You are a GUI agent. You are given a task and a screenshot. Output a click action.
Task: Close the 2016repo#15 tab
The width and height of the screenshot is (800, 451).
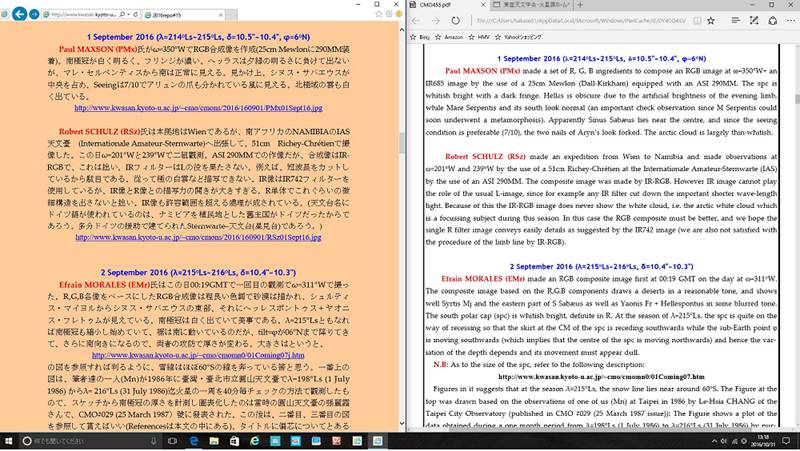coord(220,15)
